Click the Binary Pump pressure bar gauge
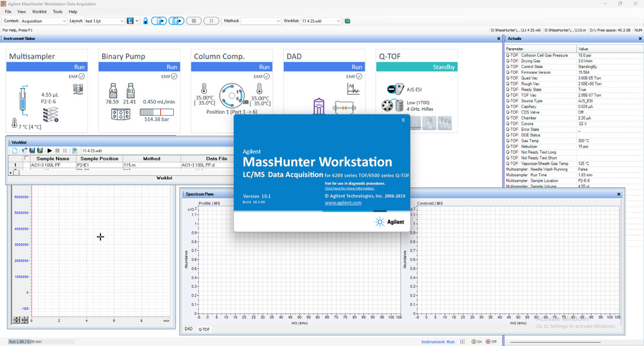The width and height of the screenshot is (644, 346). (x=156, y=112)
